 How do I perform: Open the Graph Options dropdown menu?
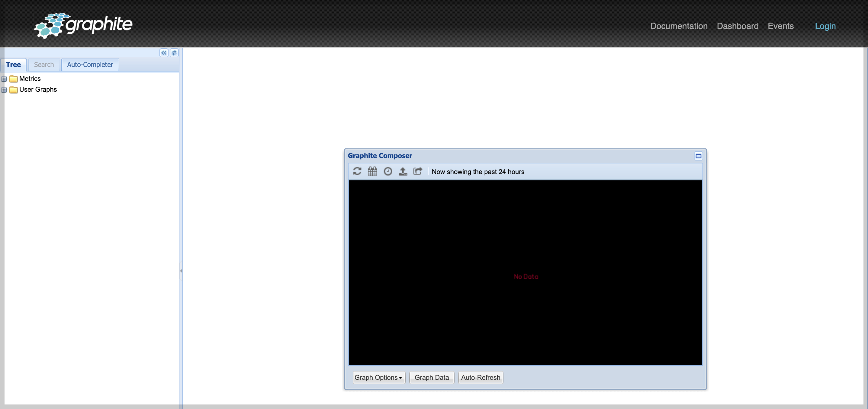pyautogui.click(x=378, y=377)
